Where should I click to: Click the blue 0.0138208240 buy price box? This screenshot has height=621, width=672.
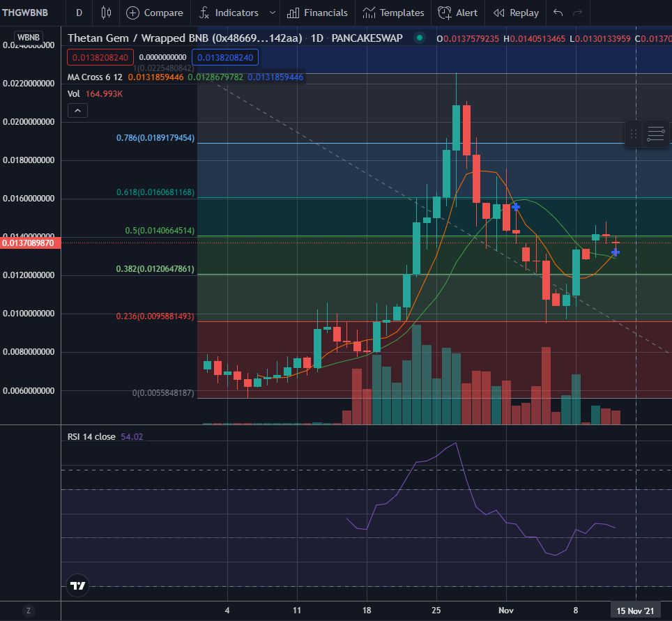[225, 57]
